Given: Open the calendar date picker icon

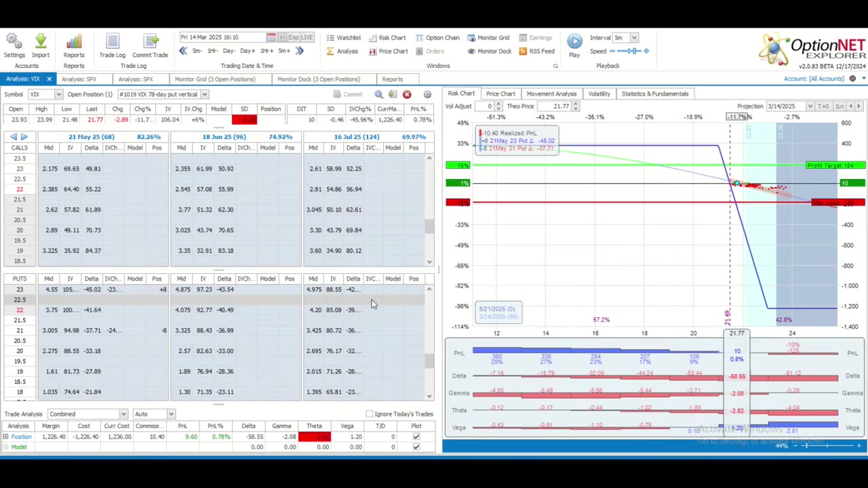Looking at the screenshot, I should (271, 37).
